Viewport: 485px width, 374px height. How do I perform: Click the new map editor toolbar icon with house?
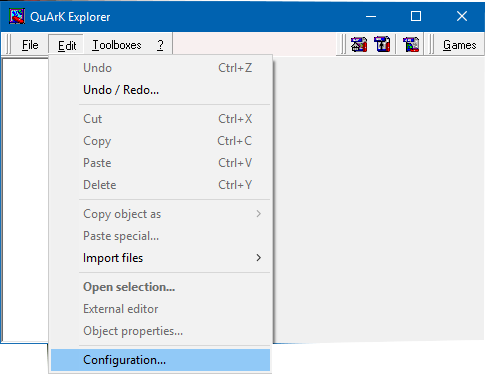[x=359, y=44]
